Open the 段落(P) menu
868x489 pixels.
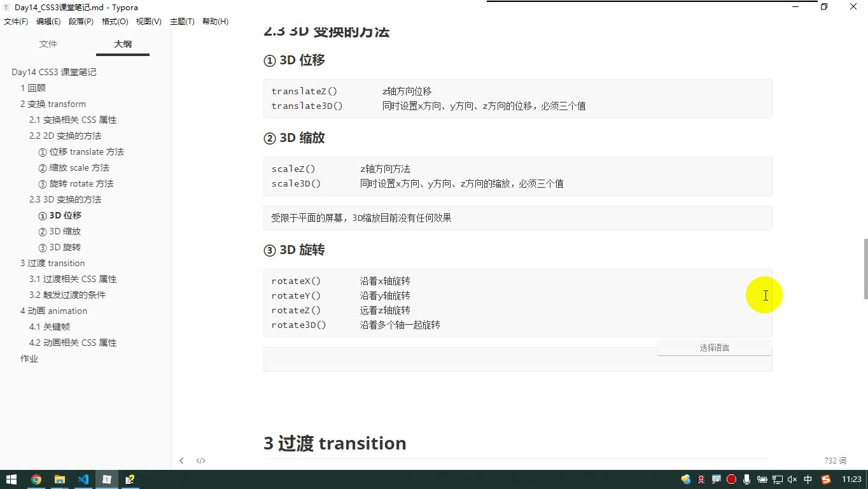(x=81, y=22)
